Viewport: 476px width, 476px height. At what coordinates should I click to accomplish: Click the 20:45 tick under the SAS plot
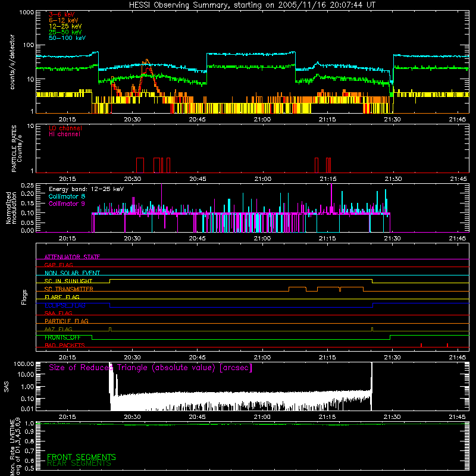point(198,417)
